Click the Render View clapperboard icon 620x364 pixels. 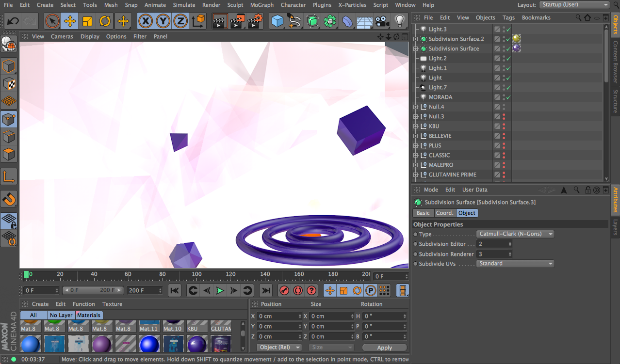[x=220, y=21]
